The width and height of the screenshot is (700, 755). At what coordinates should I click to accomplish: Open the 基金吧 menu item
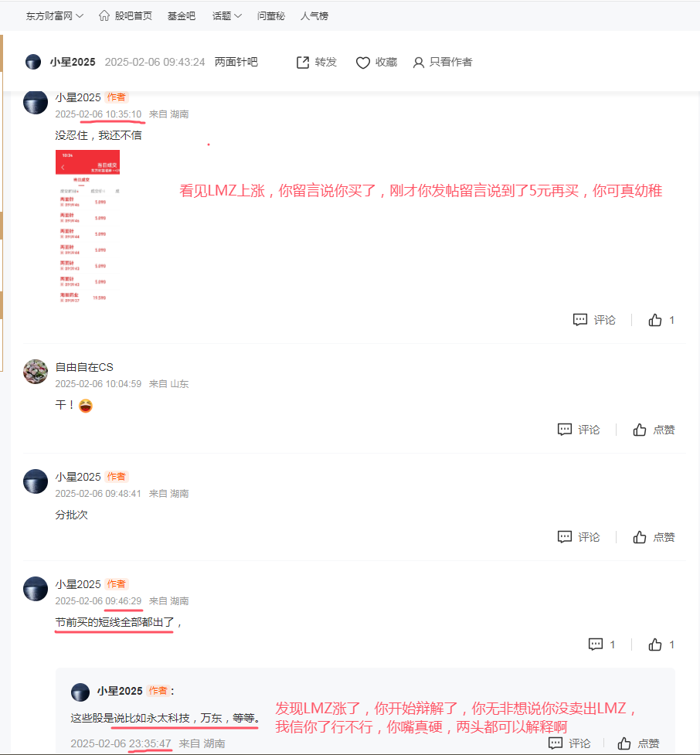[182, 16]
